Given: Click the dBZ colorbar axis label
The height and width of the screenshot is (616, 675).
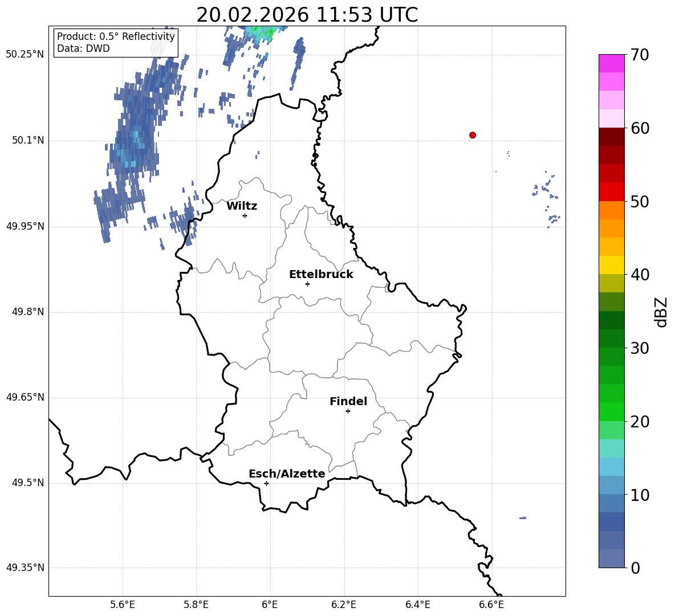Looking at the screenshot, I should [661, 312].
